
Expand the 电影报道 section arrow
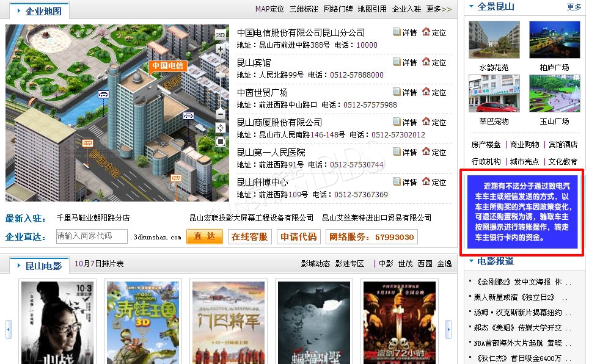pos(471,261)
